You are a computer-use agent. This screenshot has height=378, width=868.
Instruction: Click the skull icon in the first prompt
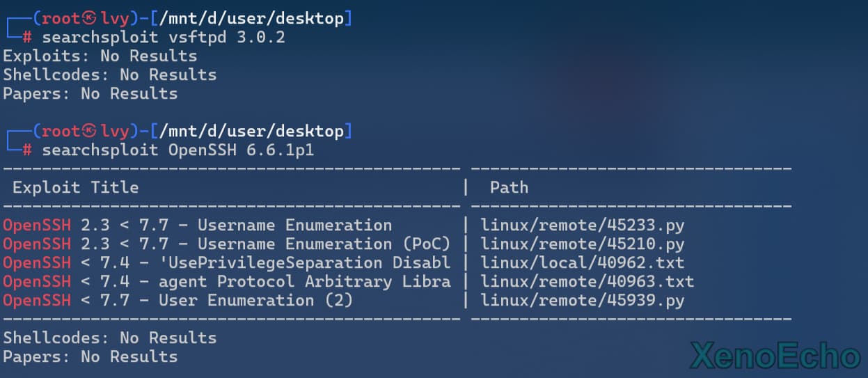[x=89, y=19]
